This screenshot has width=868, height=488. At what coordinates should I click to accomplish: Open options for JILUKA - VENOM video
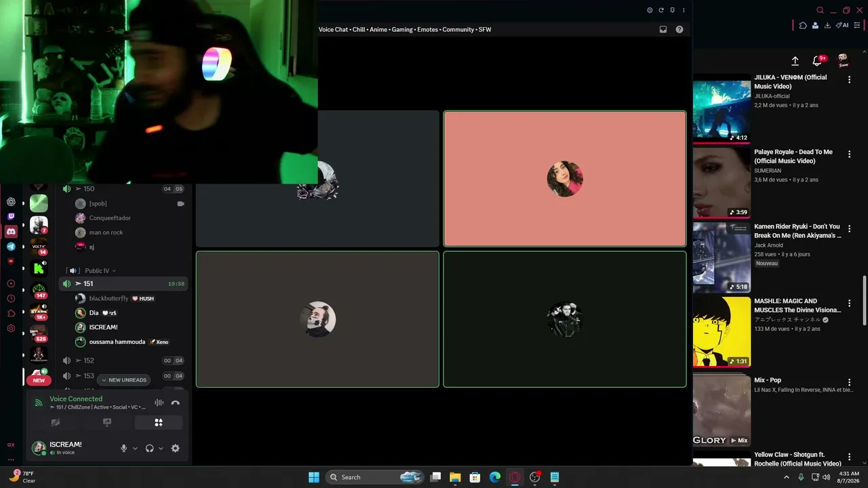849,80
